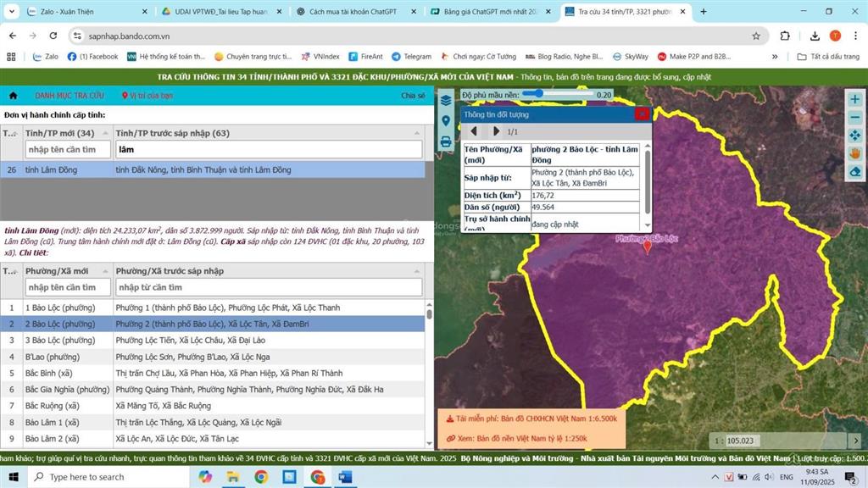Click the full extent arrows map icon
This screenshot has width=868, height=488.
[x=854, y=136]
